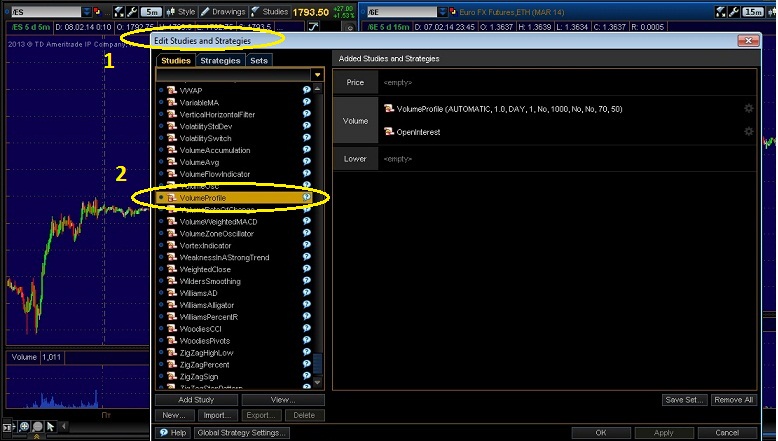
Task: Click the studies flask icon on /ES toolbar
Action: click(x=119, y=11)
